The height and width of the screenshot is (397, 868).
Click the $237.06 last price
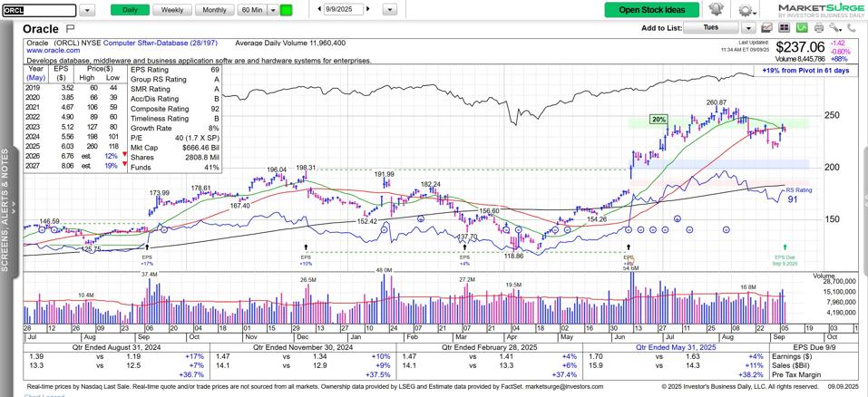coord(801,47)
